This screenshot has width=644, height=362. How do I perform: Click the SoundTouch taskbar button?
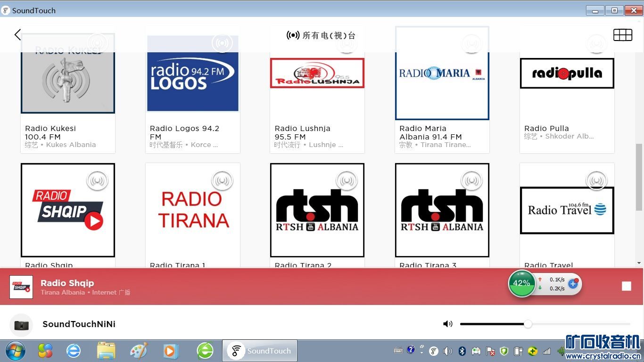coord(260,351)
